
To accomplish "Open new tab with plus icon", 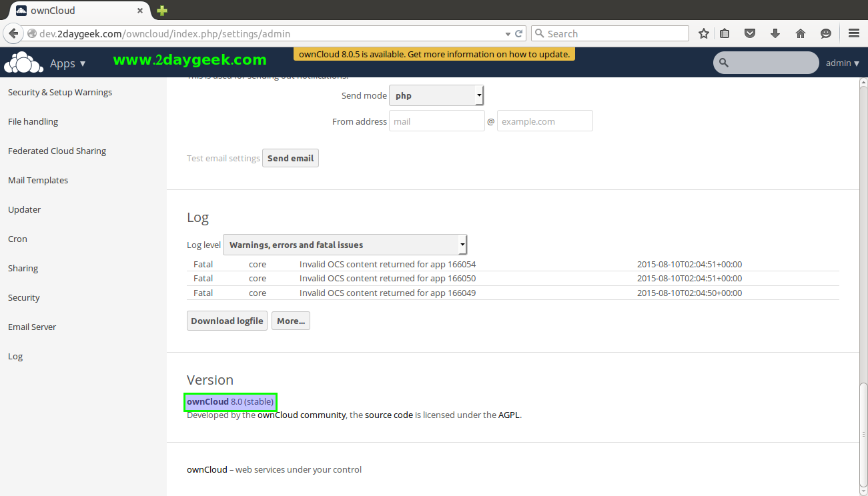I will 161,11.
